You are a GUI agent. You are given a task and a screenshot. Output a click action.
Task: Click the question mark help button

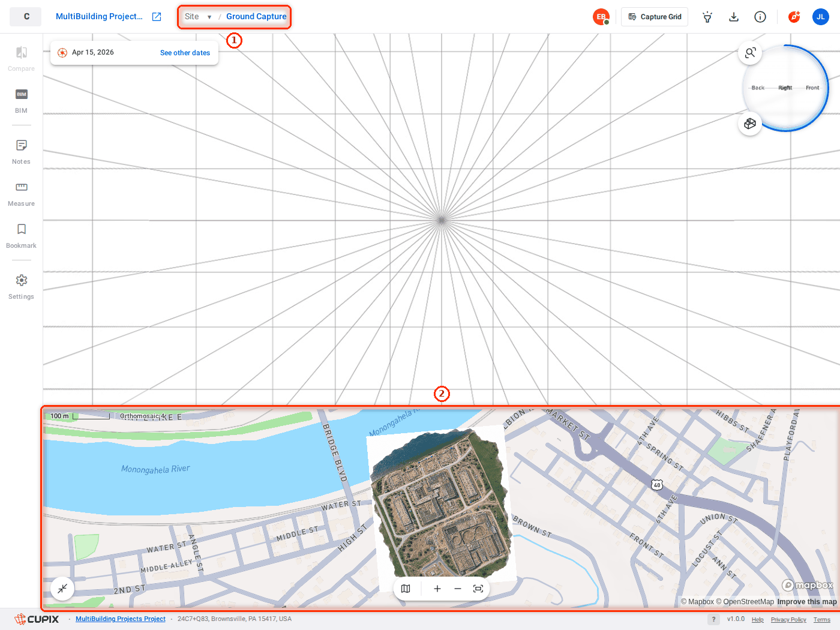(713, 619)
